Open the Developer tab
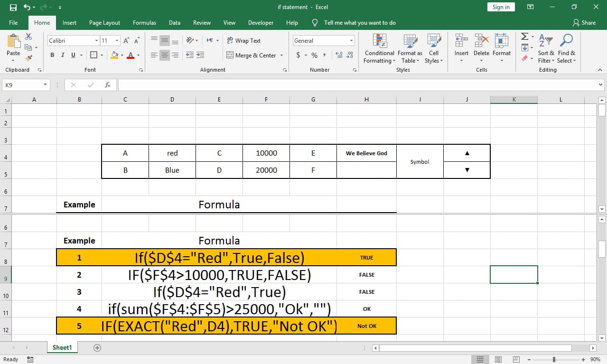Image resolution: width=607 pixels, height=364 pixels. pyautogui.click(x=261, y=22)
